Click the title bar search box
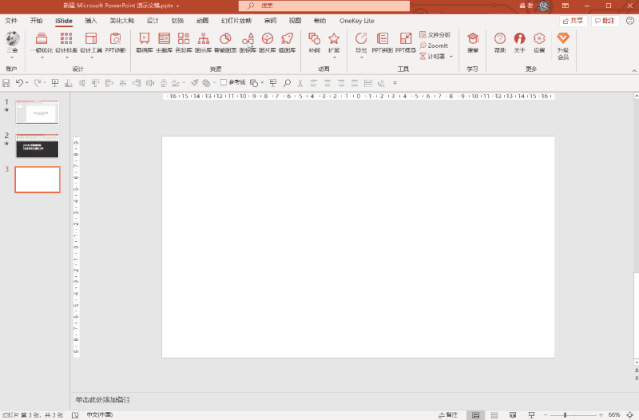 click(x=324, y=6)
